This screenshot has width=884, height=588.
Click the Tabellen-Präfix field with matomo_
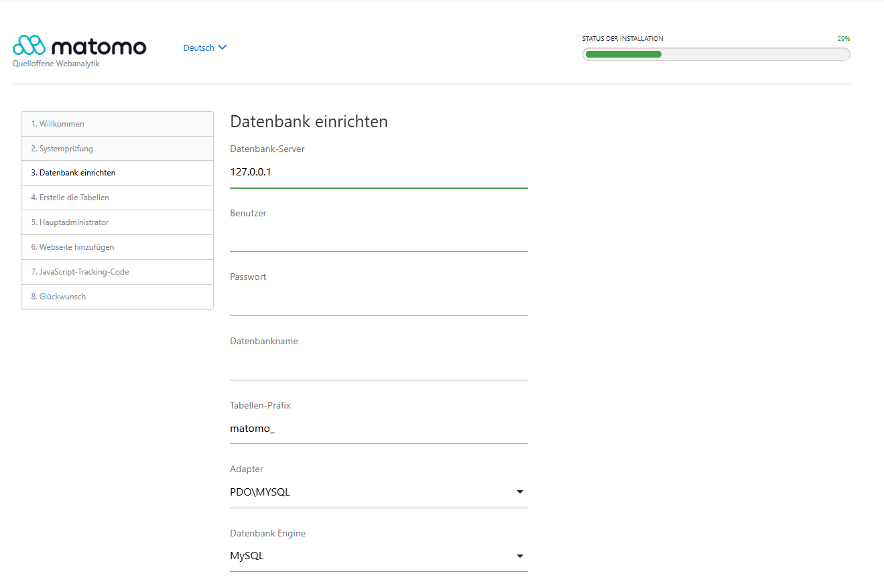[379, 429]
